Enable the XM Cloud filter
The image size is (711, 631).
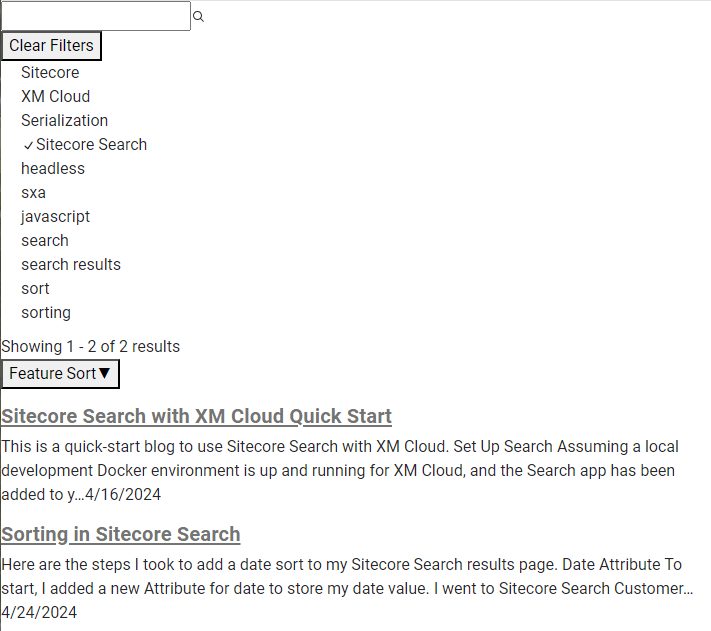click(55, 97)
